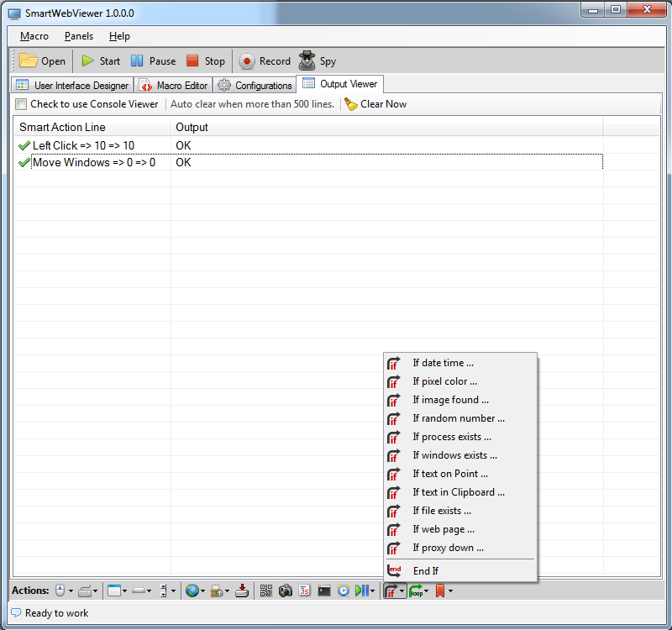The width and height of the screenshot is (672, 630).
Task: Click the JavaScript action icon
Action: point(305,591)
